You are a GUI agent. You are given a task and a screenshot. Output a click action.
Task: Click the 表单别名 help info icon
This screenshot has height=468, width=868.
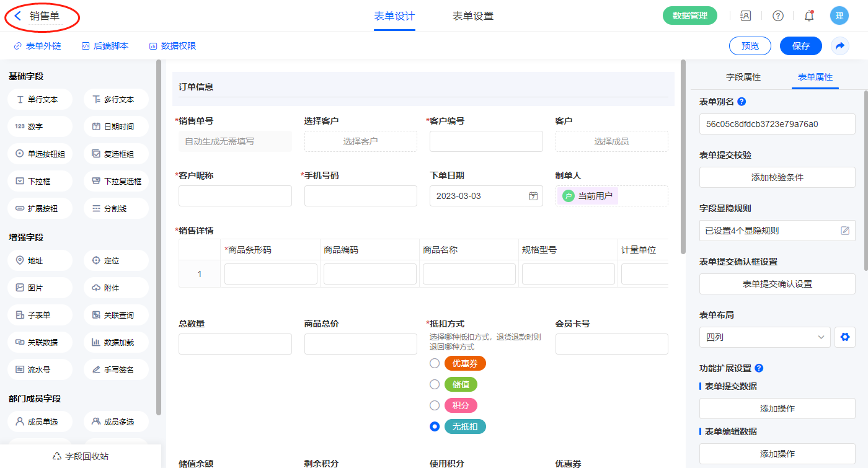[742, 102]
